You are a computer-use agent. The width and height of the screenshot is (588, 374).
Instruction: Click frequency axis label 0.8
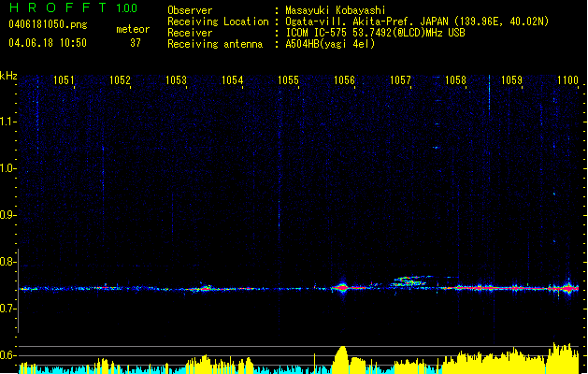point(7,262)
